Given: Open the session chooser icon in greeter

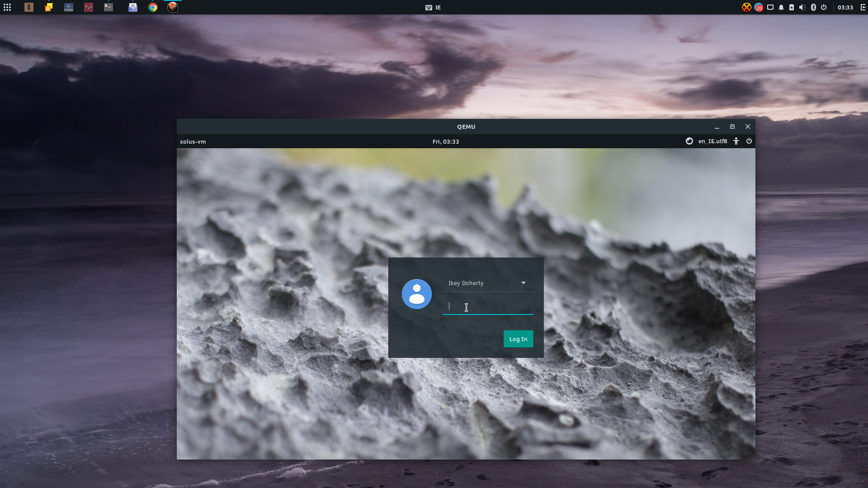Looking at the screenshot, I should [689, 141].
